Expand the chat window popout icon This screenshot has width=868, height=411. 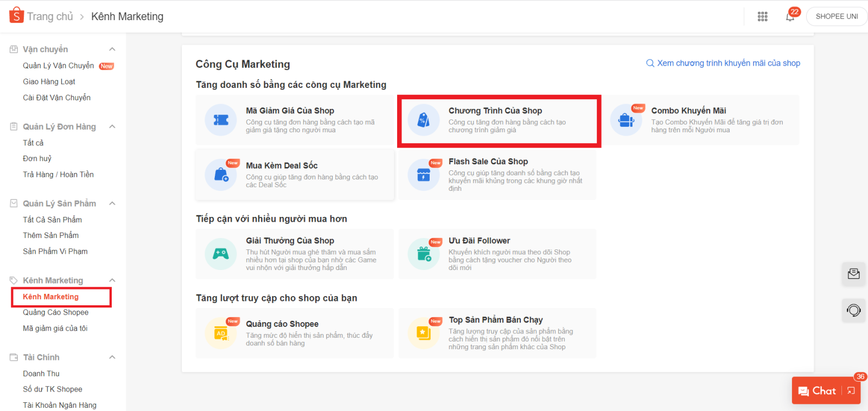tap(851, 391)
